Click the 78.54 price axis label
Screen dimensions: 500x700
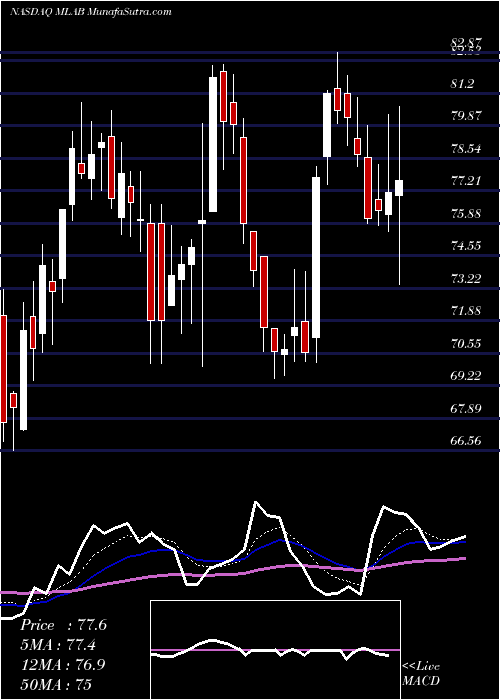coord(467,148)
